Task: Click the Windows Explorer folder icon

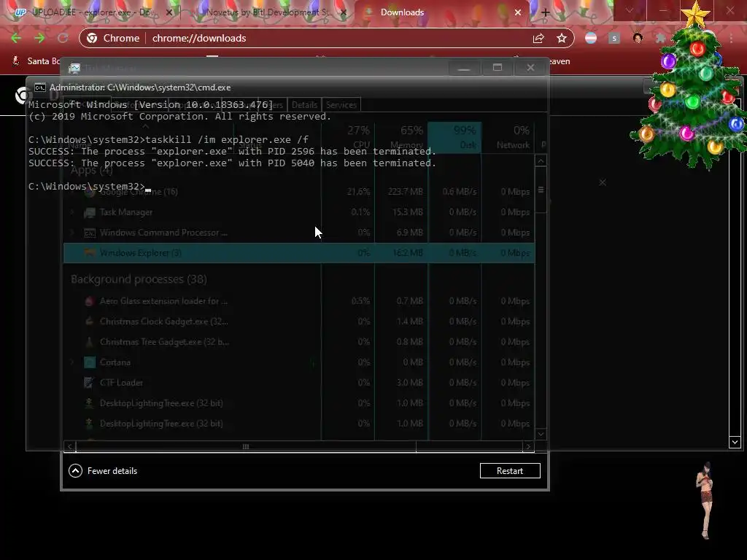Action: coord(90,253)
